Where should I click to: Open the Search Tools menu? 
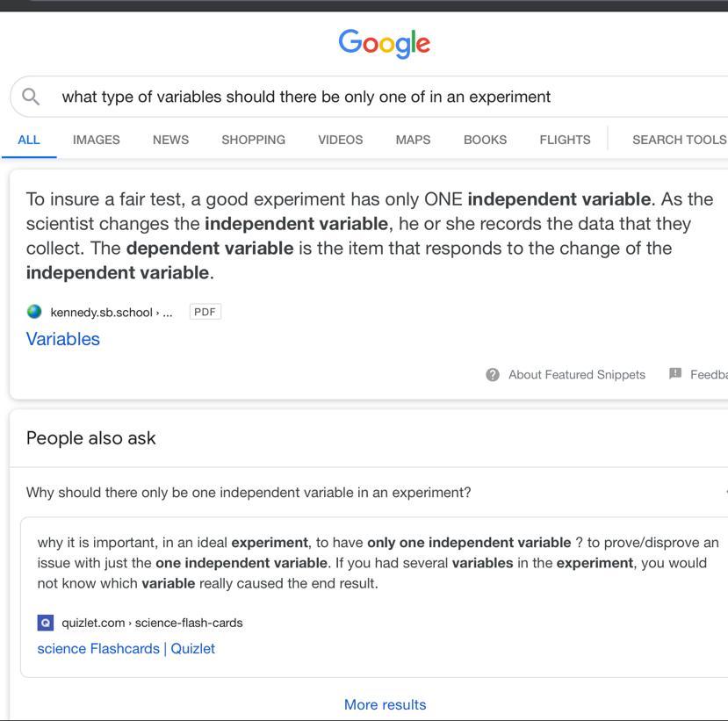pyautogui.click(x=679, y=140)
